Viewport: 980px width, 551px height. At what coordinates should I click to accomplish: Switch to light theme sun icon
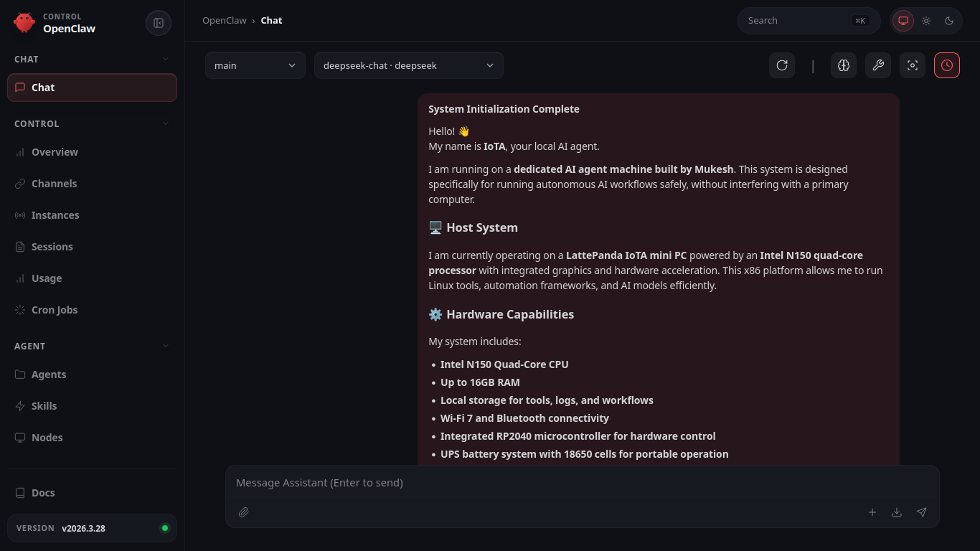[x=926, y=21]
